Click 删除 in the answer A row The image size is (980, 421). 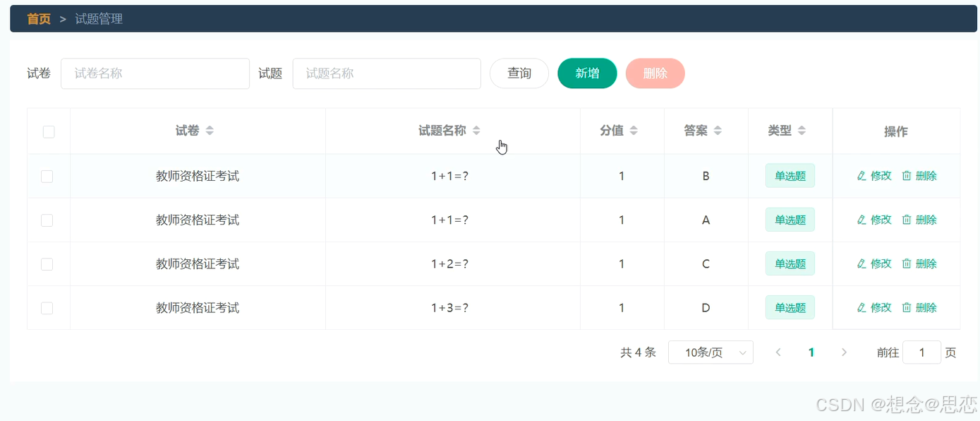[919, 220]
